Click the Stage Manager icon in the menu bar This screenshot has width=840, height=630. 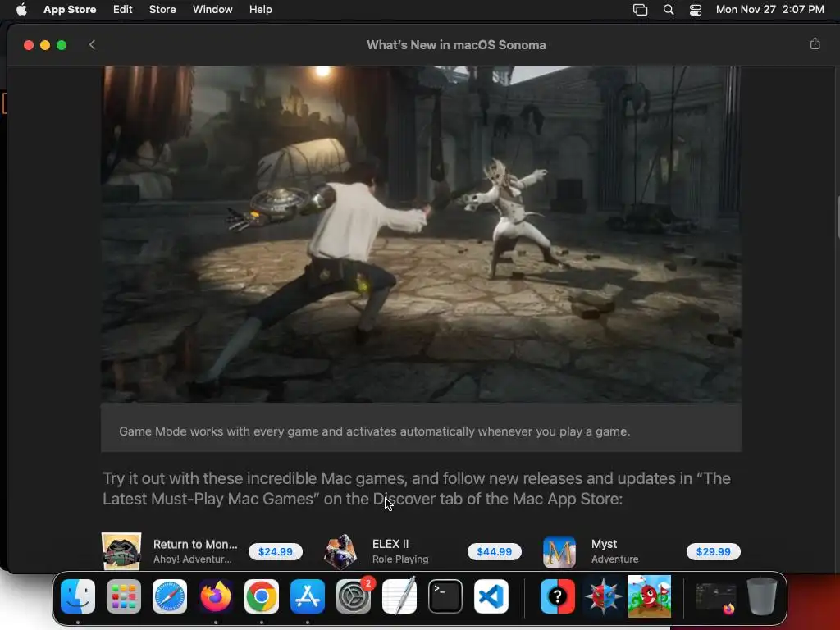coord(640,10)
